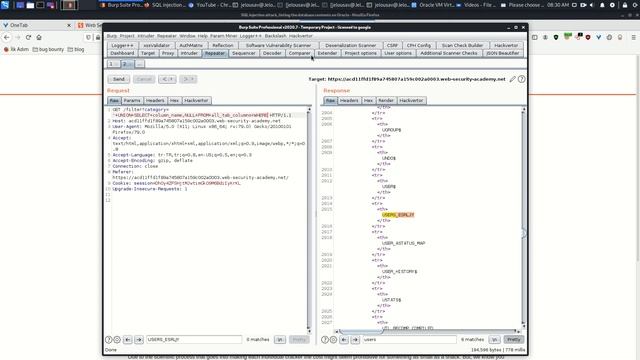Open the history forward dropdown button
The image size is (640, 360).
coord(188,79)
